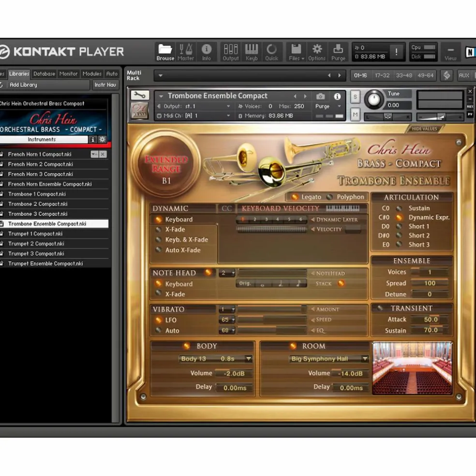Open the vibrato Speed 65 dropdown
The image size is (476, 476).
227,320
